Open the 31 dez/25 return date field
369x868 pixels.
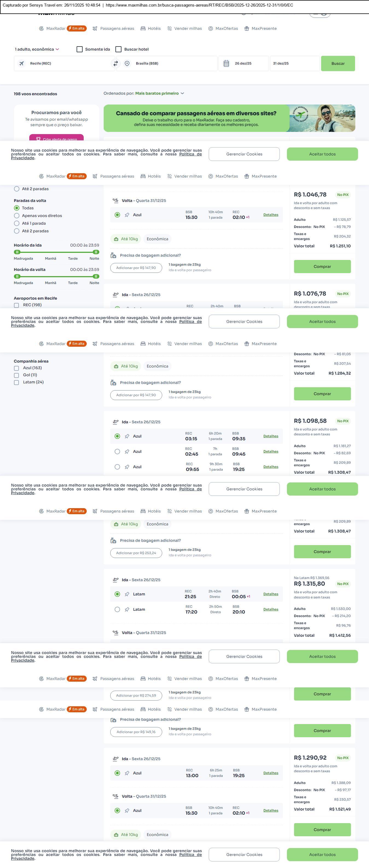294,63
